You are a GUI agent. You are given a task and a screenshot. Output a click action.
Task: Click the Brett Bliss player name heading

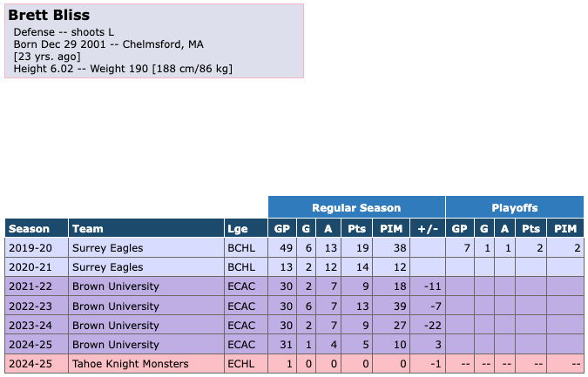point(49,16)
